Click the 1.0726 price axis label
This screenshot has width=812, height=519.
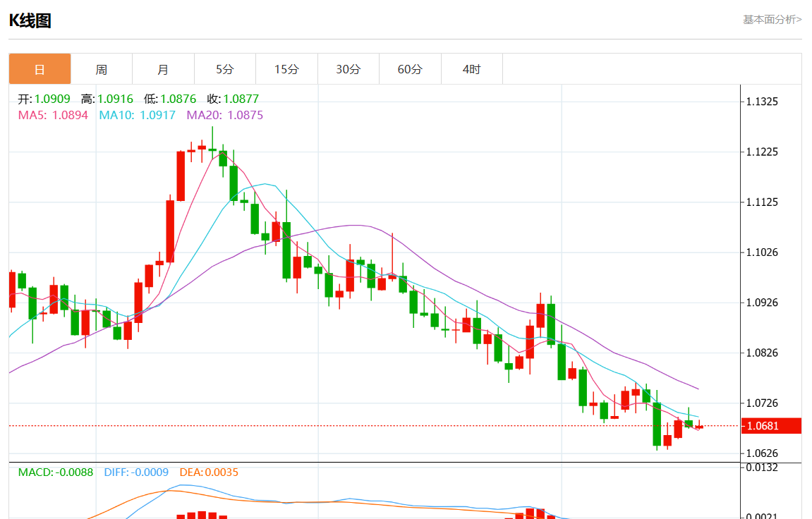pyautogui.click(x=762, y=403)
